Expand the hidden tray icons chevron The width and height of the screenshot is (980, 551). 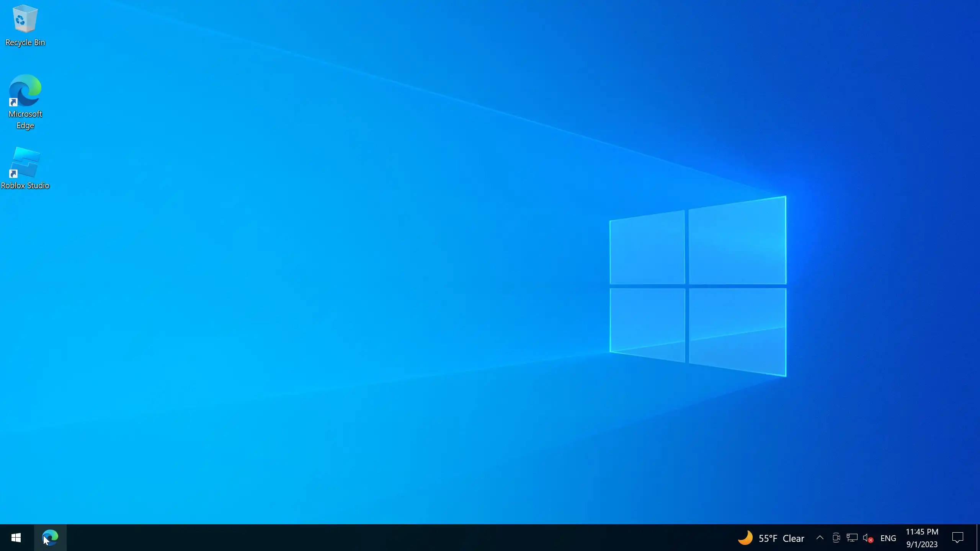820,538
